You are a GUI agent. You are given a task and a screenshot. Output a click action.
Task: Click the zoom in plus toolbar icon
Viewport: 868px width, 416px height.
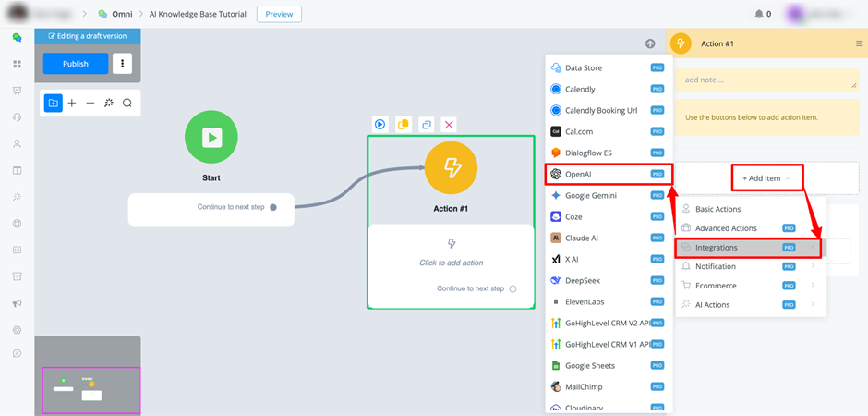click(72, 103)
